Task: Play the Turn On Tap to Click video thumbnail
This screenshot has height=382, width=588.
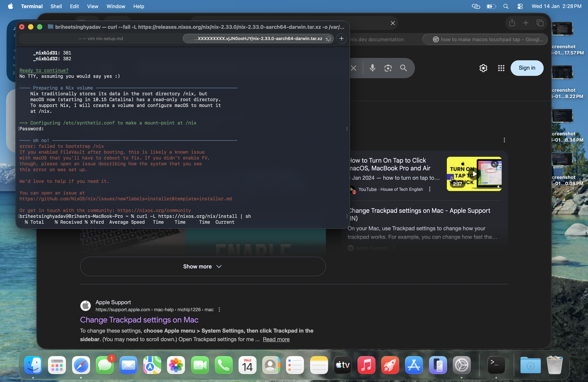Action: coord(474,174)
